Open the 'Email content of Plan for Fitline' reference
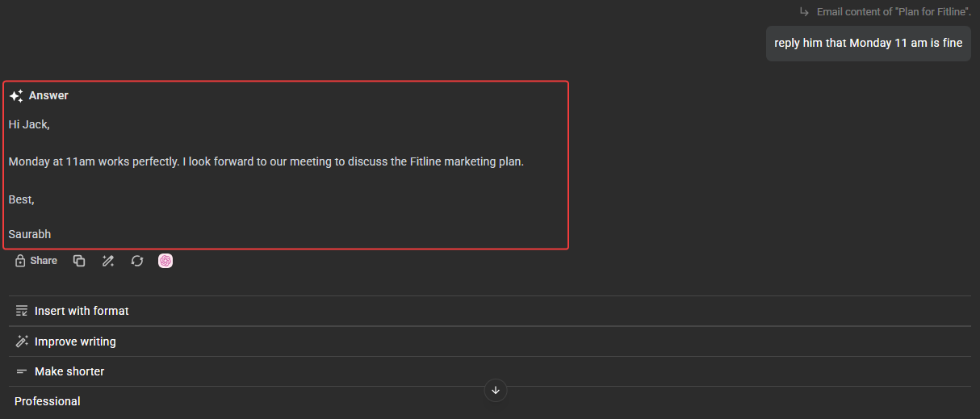Screen dimensions: 980x419 point(893,12)
